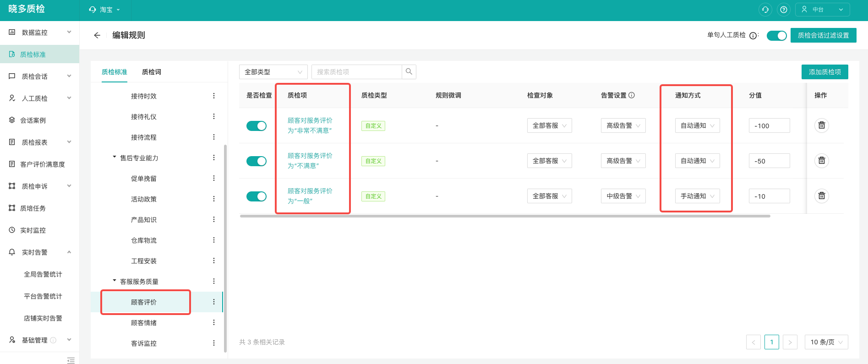This screenshot has height=364, width=868.
Task: Open the 顾客对服务评价为“非常不满意” link
Action: [310, 125]
